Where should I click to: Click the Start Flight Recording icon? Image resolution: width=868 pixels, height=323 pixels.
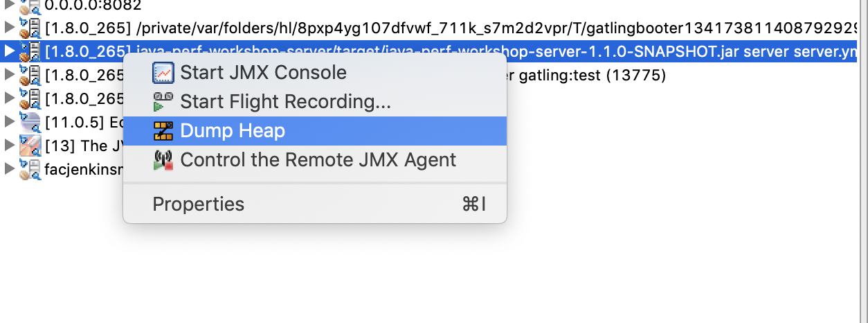[163, 102]
